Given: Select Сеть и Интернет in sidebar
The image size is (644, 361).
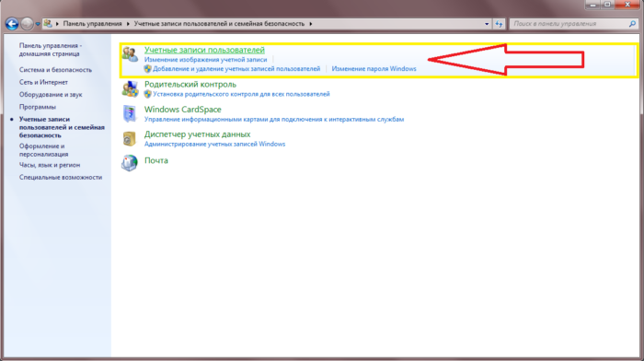Looking at the screenshot, I should 43,82.
